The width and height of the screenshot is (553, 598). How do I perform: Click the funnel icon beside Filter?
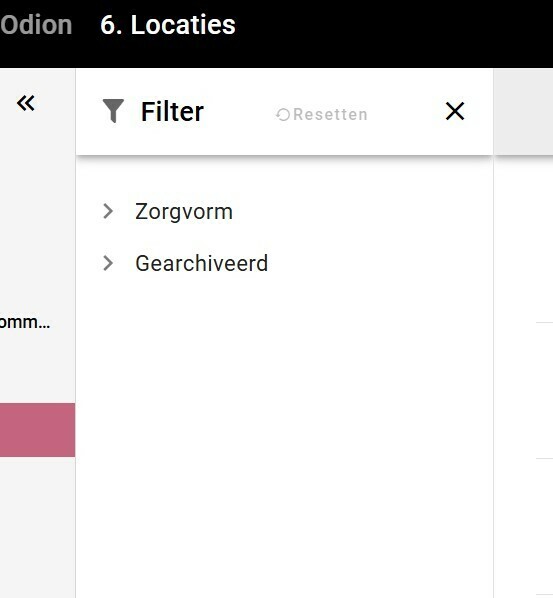(113, 111)
